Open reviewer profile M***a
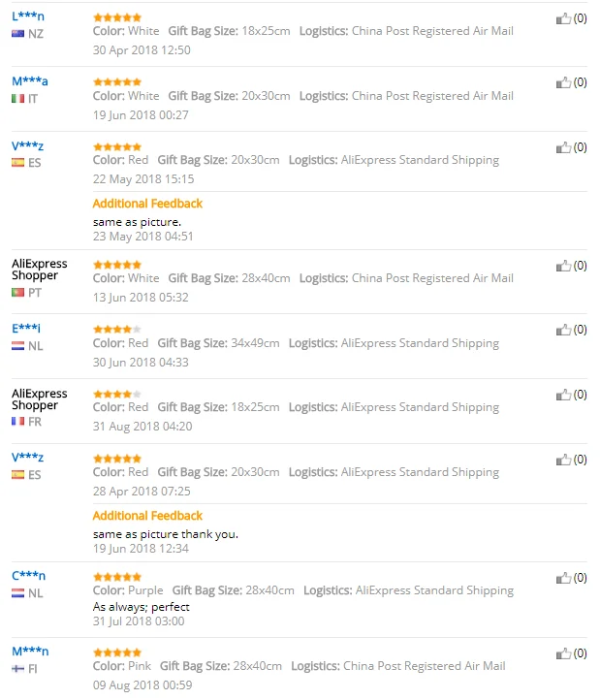 pos(29,81)
